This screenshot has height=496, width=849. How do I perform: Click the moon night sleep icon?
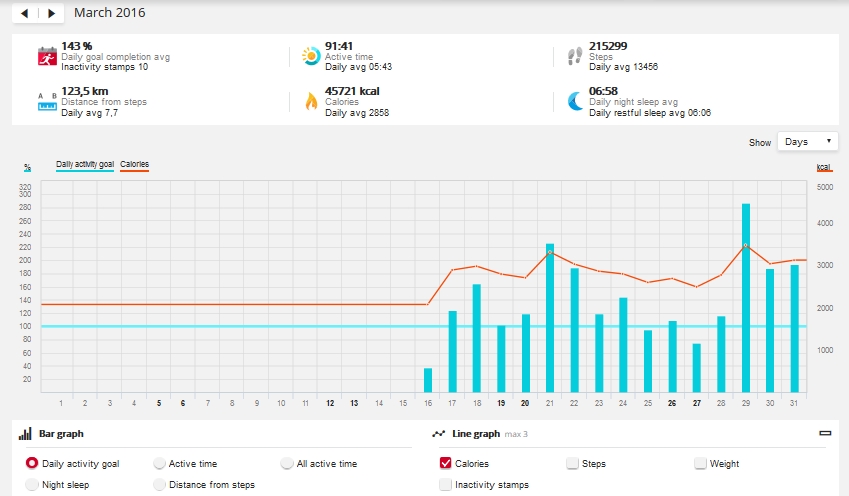(575, 101)
